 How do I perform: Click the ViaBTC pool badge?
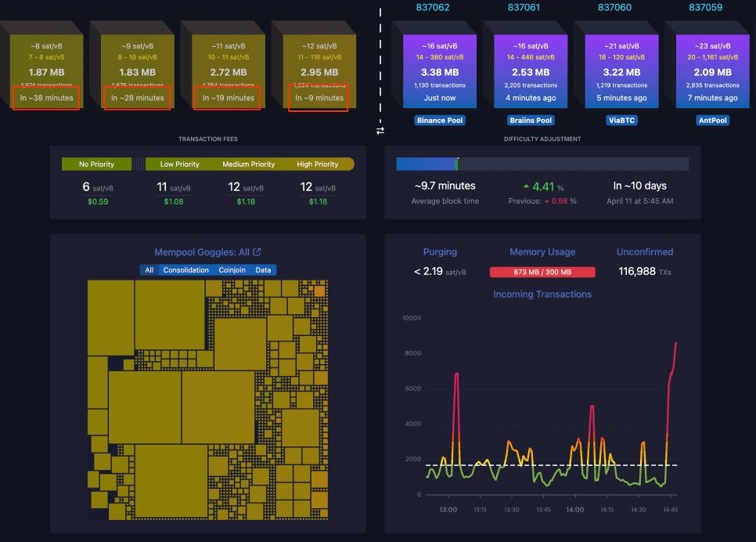tap(621, 120)
